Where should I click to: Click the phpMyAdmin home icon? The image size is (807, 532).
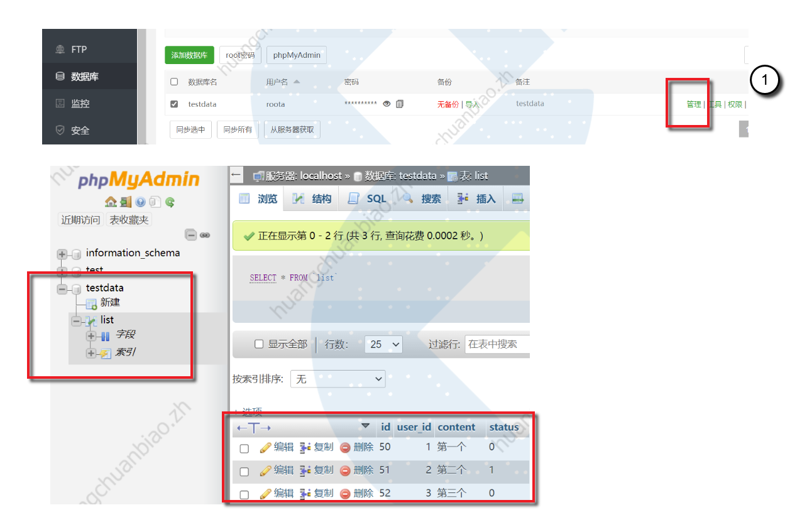click(x=111, y=202)
